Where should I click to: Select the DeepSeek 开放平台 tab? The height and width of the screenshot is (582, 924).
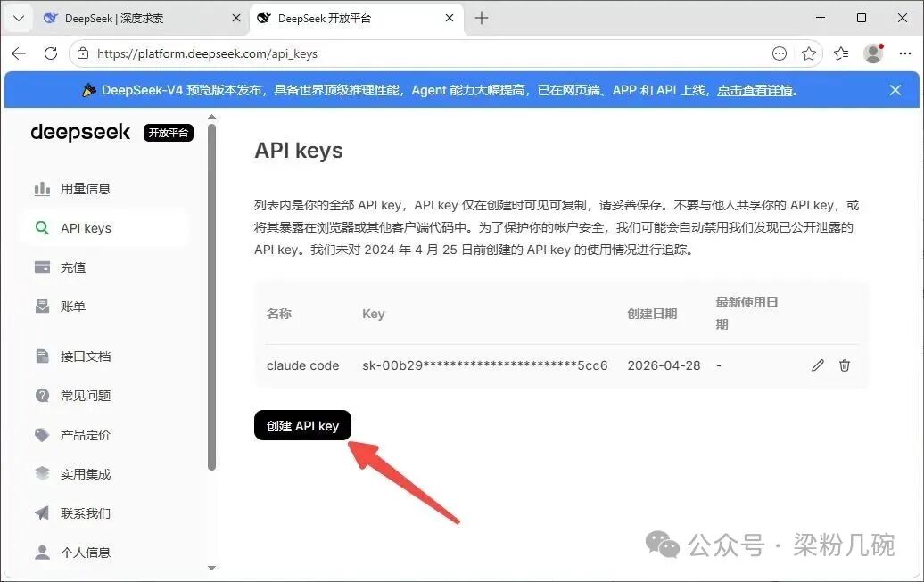coord(357,18)
